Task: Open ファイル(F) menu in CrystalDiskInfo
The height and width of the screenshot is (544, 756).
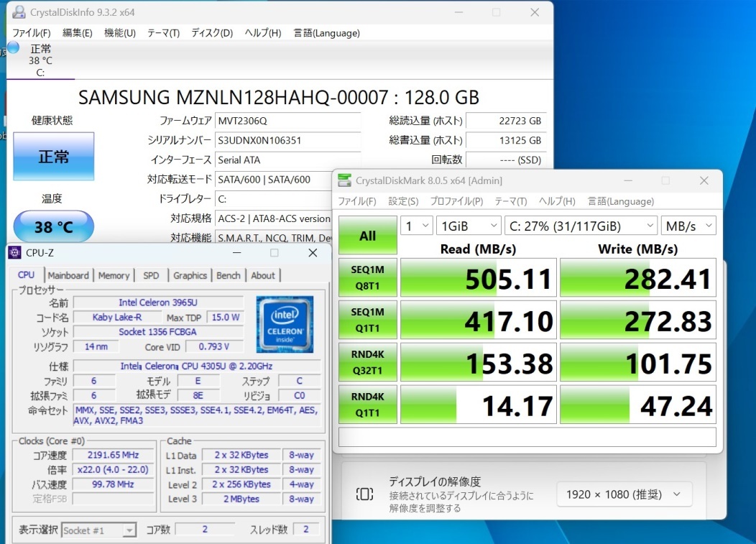Action: pos(32,33)
